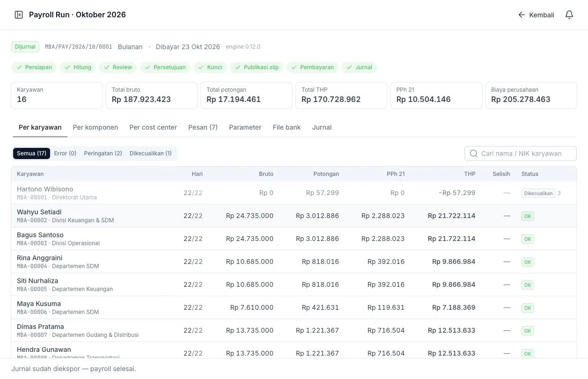
Task: Click the Karyawan 16 summary card
Action: tap(57, 95)
